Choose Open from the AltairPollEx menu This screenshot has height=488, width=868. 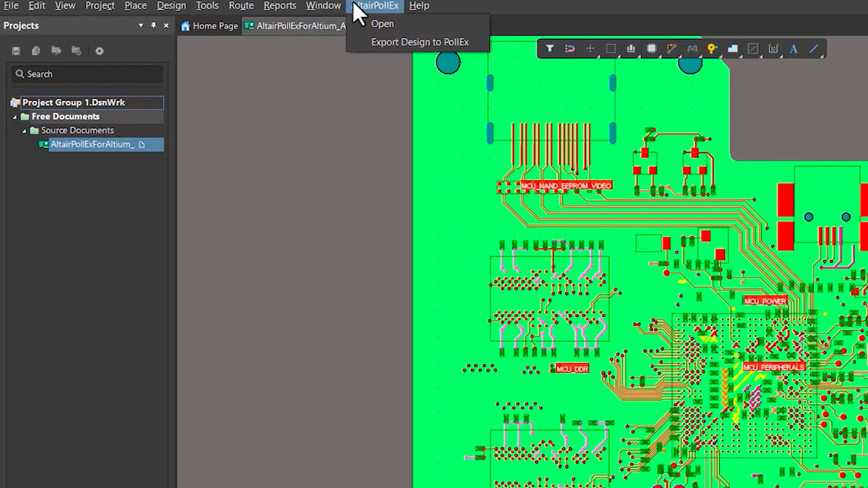(x=382, y=24)
